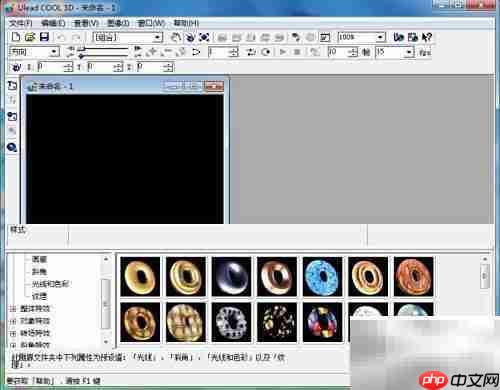Open the 100% zoom dropdown
Image resolution: width=500 pixels, height=390 pixels.
click(x=362, y=37)
